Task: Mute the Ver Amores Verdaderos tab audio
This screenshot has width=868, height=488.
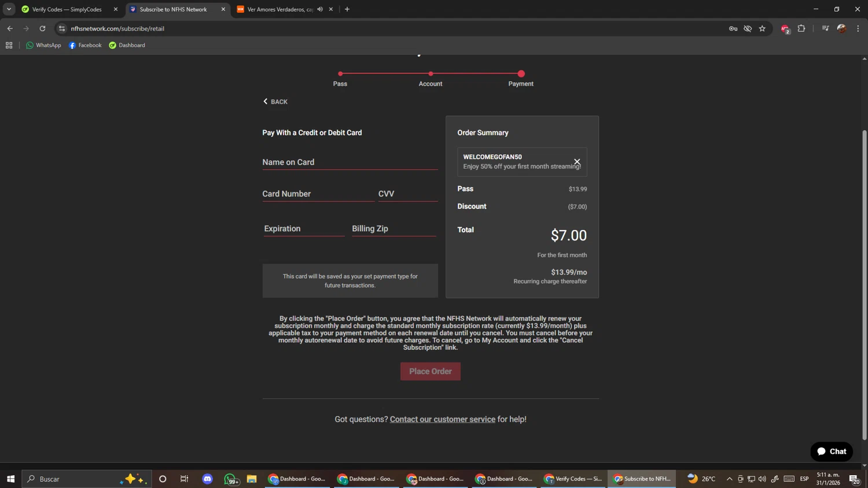Action: click(x=320, y=9)
